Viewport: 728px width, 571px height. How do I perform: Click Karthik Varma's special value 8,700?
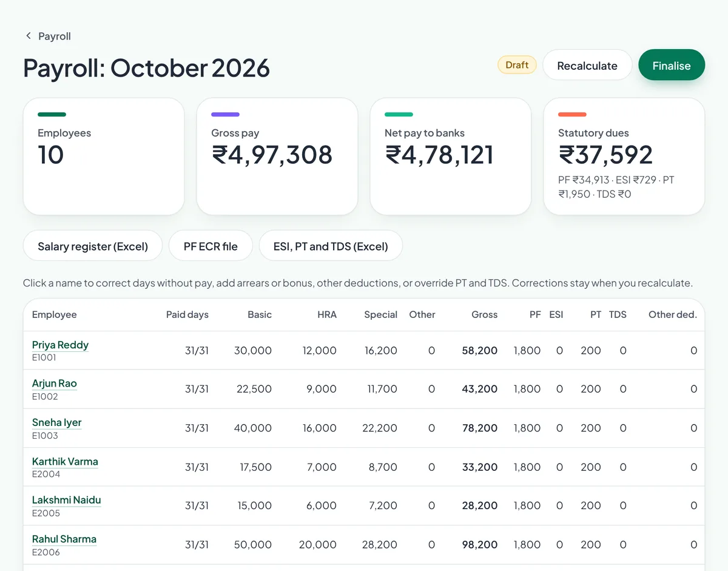383,467
